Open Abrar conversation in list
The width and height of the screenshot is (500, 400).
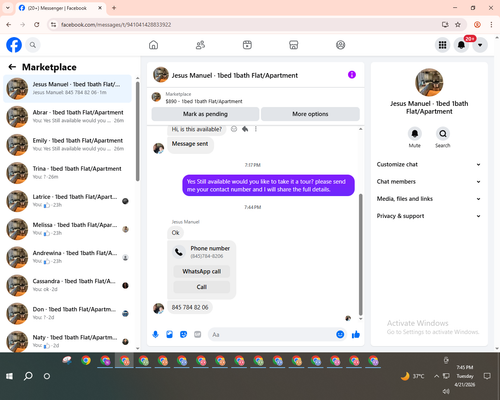coord(67,117)
